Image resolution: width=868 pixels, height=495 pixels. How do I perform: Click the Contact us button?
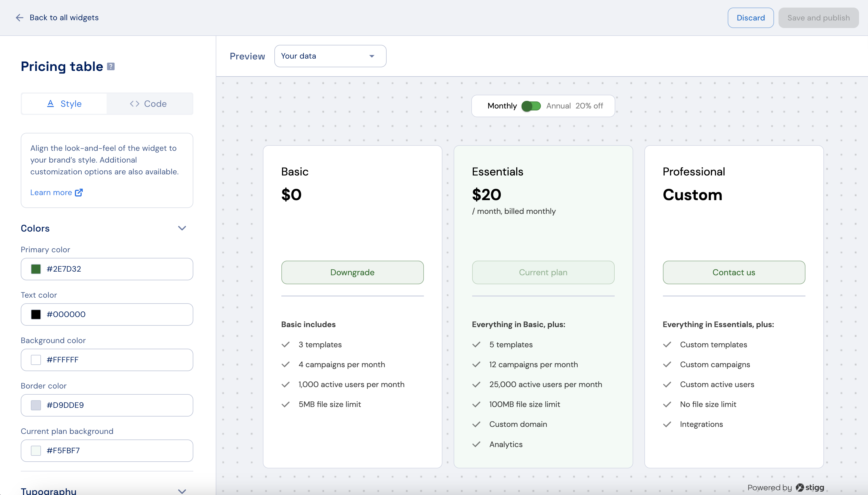point(734,272)
